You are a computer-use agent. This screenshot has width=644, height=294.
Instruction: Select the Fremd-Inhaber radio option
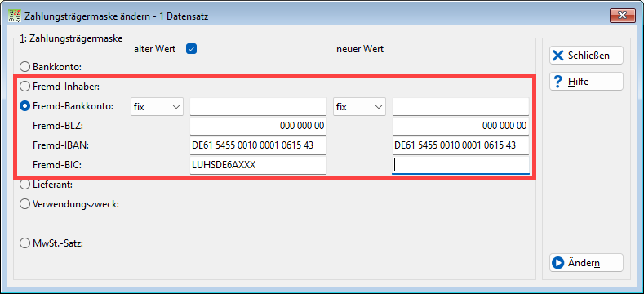point(25,87)
